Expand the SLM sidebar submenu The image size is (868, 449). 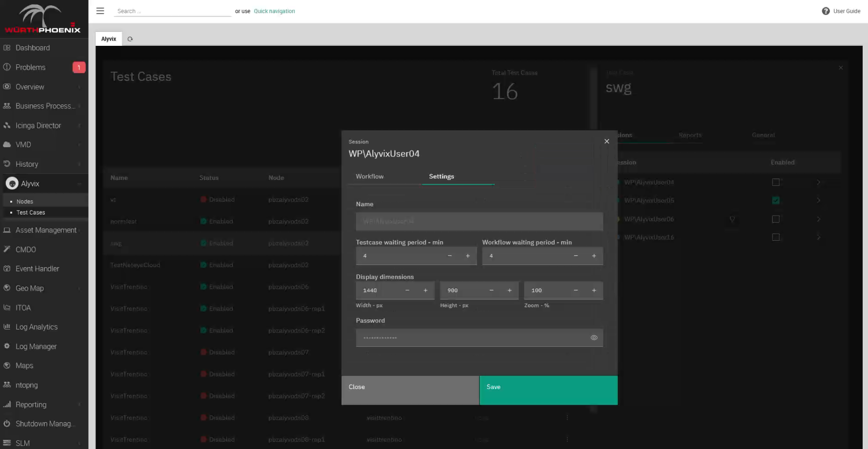pos(79,443)
